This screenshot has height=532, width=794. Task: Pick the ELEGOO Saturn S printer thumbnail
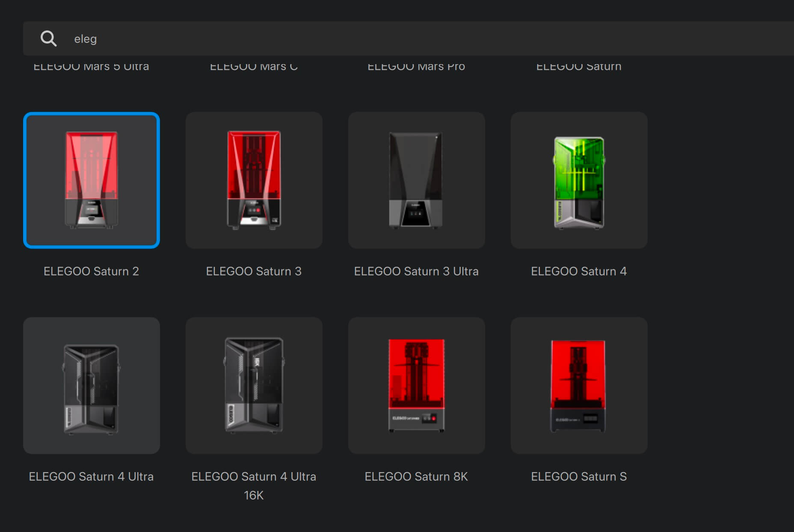pyautogui.click(x=579, y=385)
